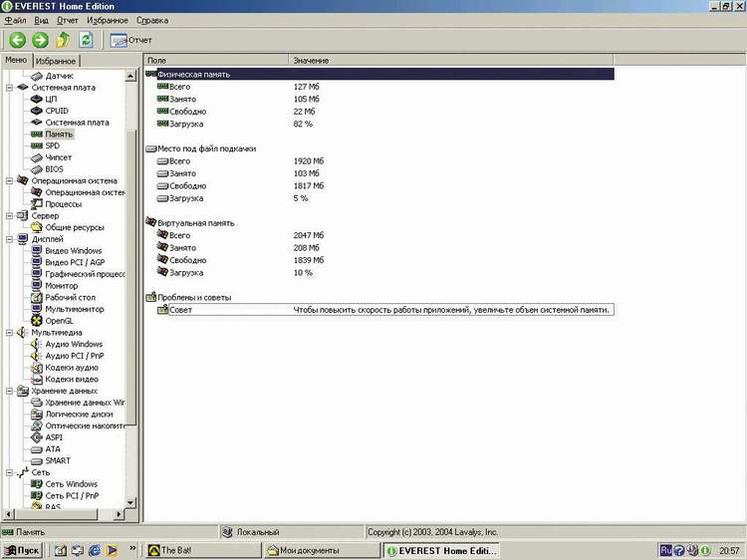Select the Мультимонитор icon
This screenshot has height=560, width=747.
click(x=37, y=309)
